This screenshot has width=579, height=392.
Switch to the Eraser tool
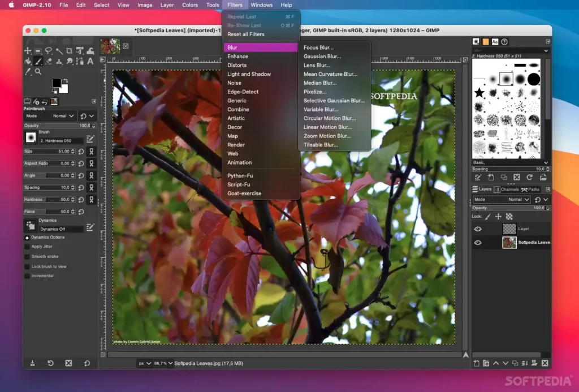[x=49, y=61]
